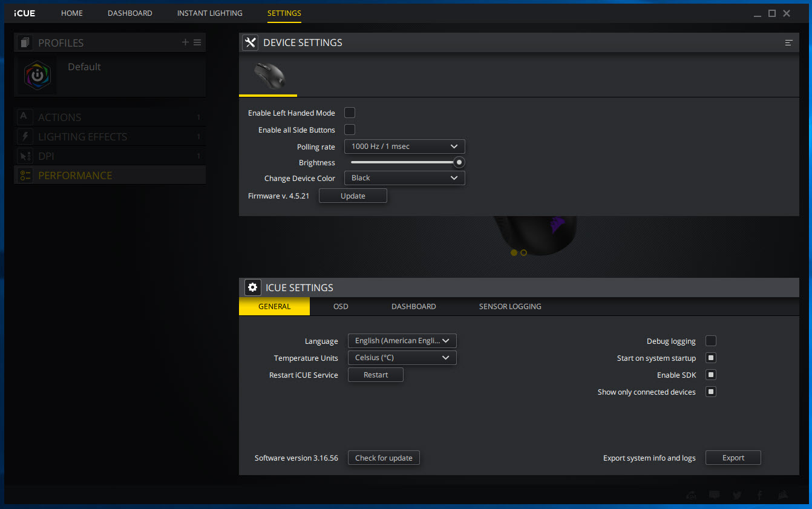812x509 pixels.
Task: Switch to the OSD settings tab
Action: tap(341, 306)
